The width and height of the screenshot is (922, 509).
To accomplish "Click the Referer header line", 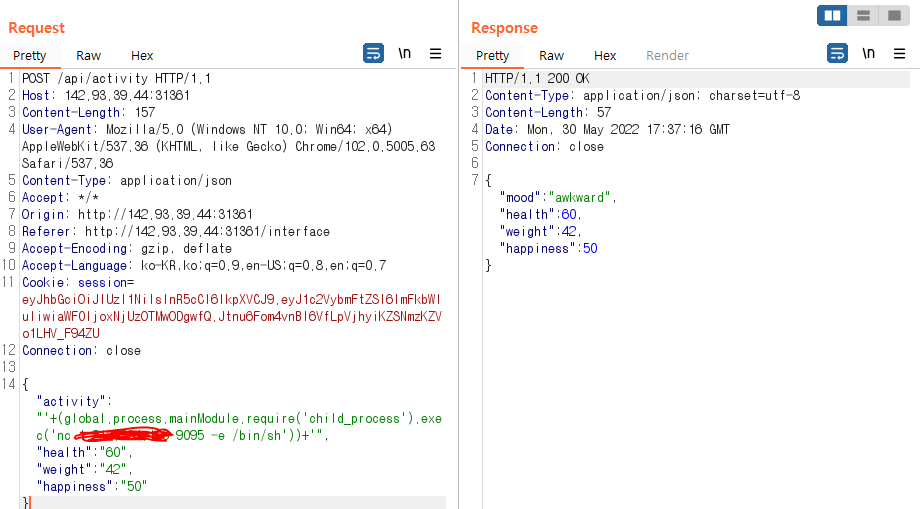I will click(176, 232).
